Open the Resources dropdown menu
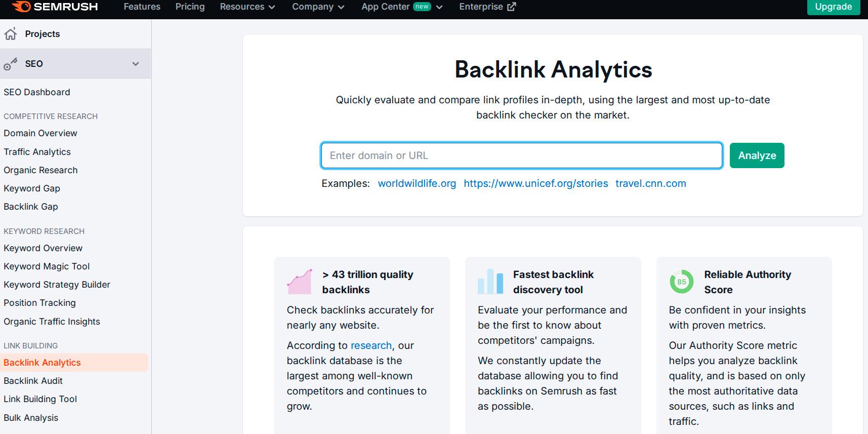 click(247, 7)
